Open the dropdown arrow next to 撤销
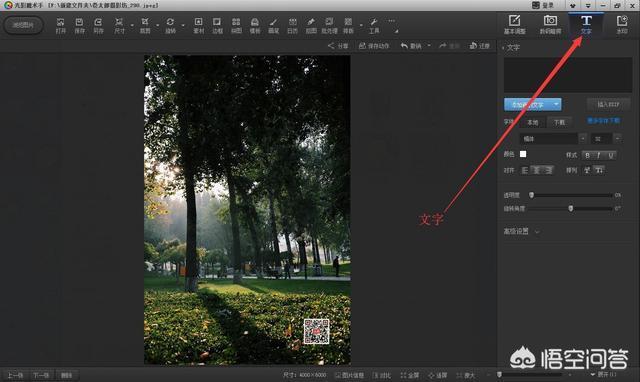This screenshot has height=382, width=640. (x=429, y=46)
